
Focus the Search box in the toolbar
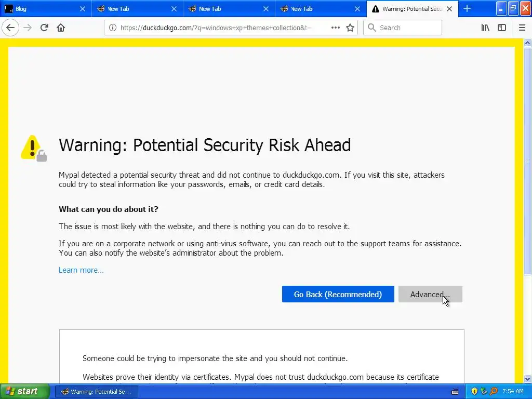403,28
